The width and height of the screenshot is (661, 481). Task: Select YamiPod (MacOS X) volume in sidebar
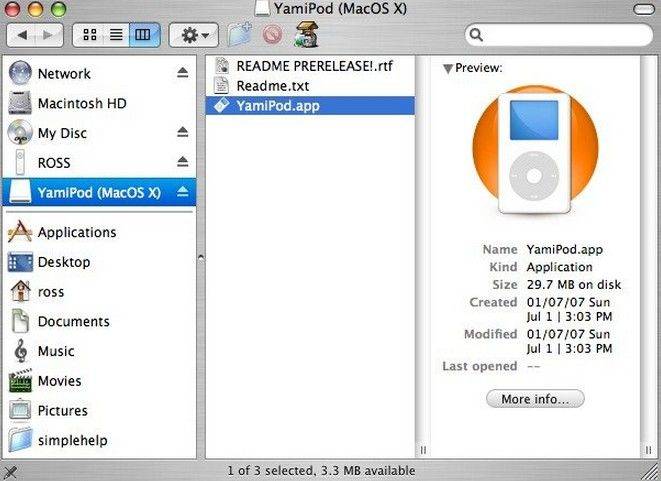(x=99, y=192)
